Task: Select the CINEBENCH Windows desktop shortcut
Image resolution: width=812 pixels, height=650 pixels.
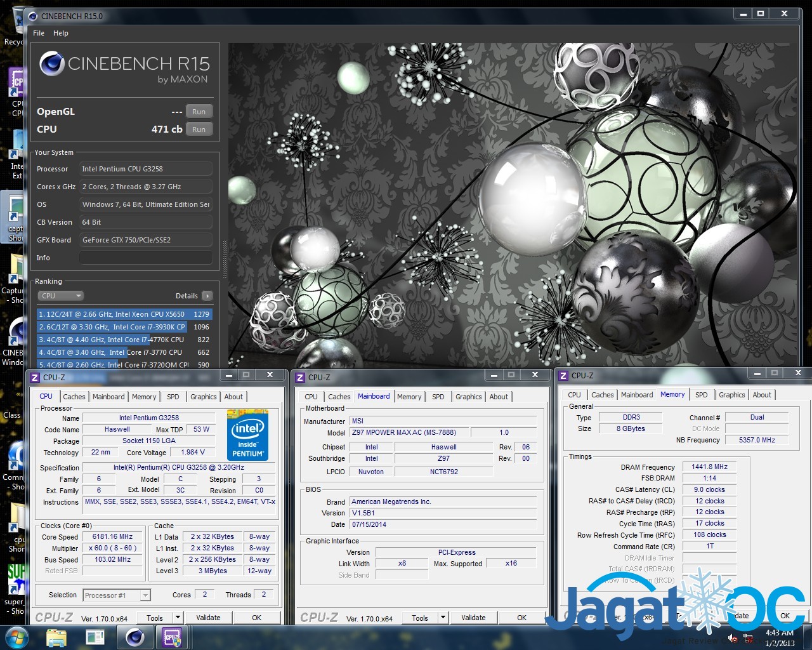Action: click(13, 343)
